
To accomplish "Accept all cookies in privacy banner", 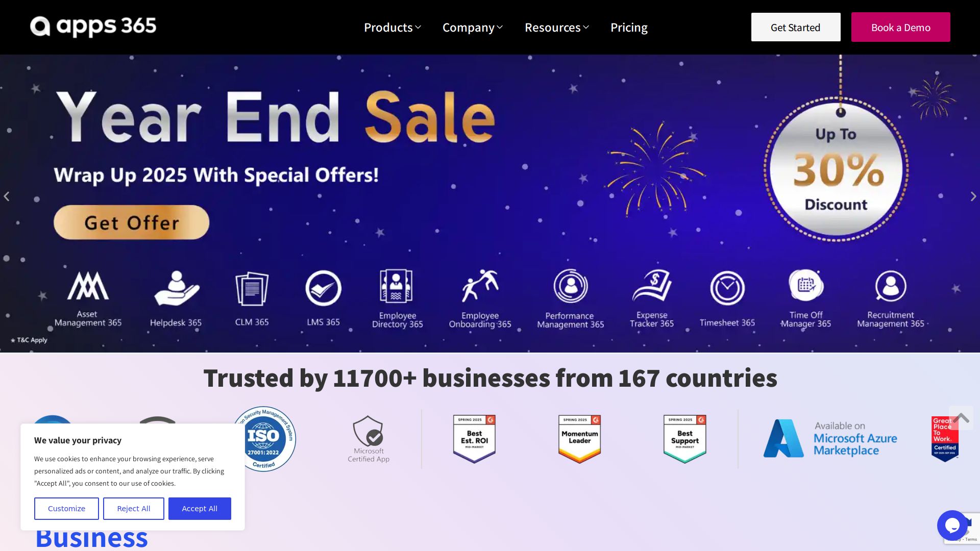I will pyautogui.click(x=200, y=509).
